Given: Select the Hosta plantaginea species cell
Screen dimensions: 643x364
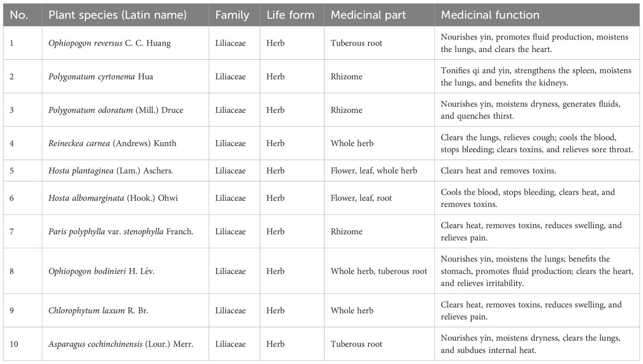Looking at the screenshot, I should click(x=111, y=171).
